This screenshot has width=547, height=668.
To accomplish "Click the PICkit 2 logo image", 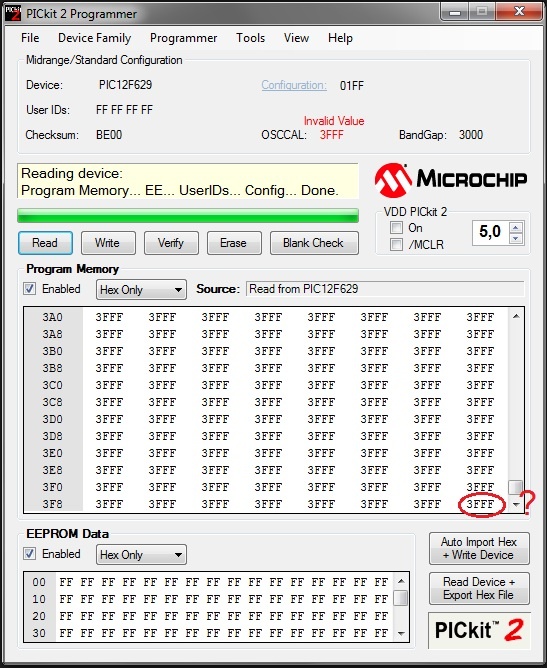I will pyautogui.click(x=479, y=630).
